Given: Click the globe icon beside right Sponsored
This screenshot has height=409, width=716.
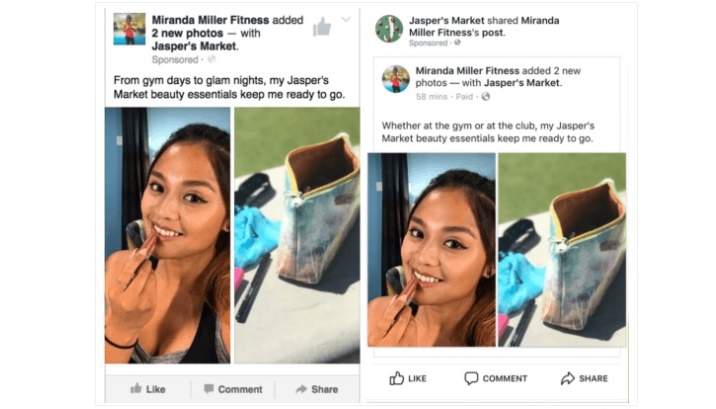Looking at the screenshot, I should point(457,43).
